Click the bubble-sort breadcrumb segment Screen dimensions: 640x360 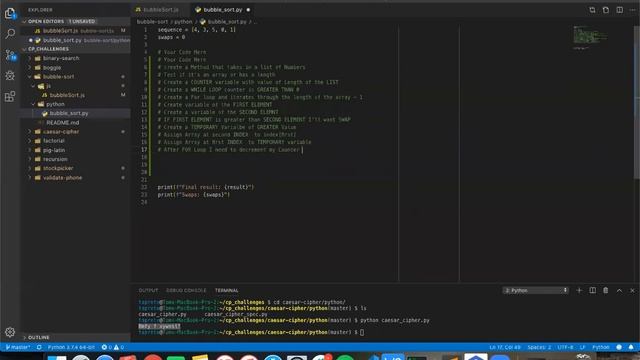(152, 22)
